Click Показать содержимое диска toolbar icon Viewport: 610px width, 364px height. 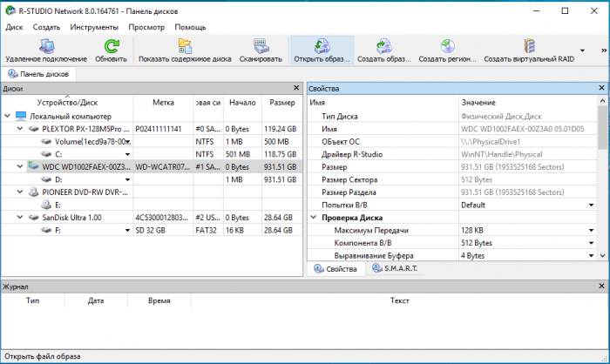point(184,46)
